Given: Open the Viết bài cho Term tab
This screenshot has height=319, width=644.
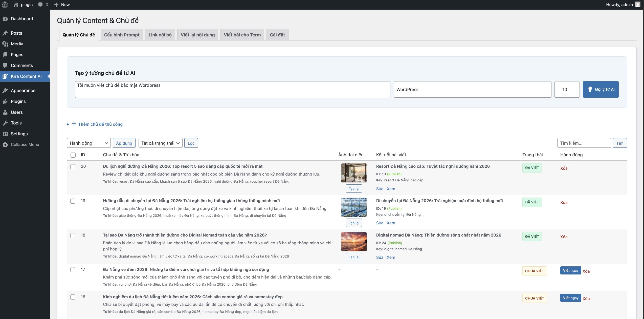Looking at the screenshot, I should [x=242, y=35].
